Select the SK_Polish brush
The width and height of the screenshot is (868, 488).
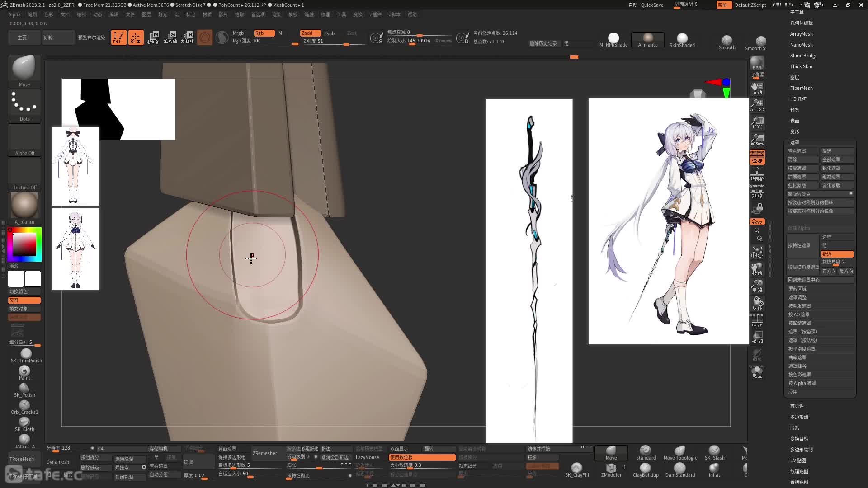tap(24, 390)
